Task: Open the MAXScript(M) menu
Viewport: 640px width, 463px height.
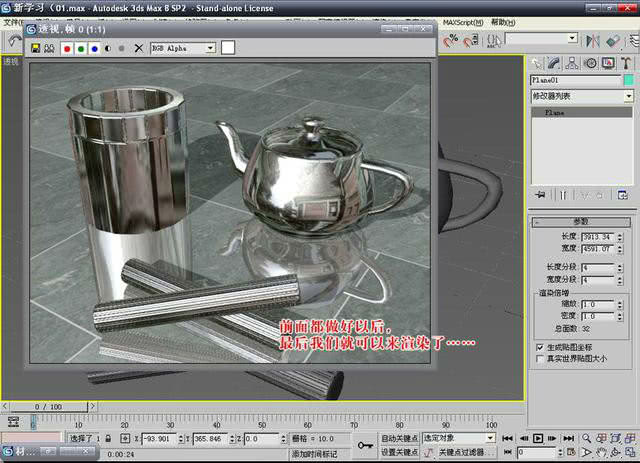Action: pyautogui.click(x=463, y=22)
